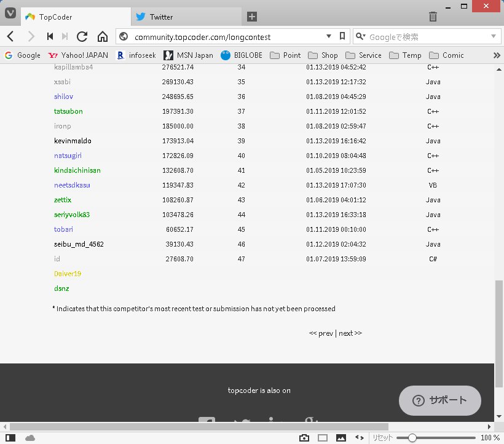Click the サポート help button

(x=439, y=400)
